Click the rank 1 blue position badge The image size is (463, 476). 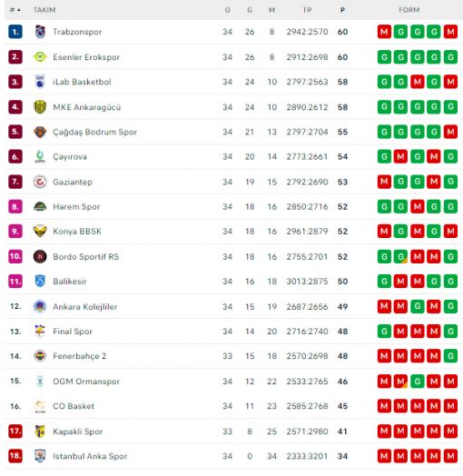(x=15, y=32)
